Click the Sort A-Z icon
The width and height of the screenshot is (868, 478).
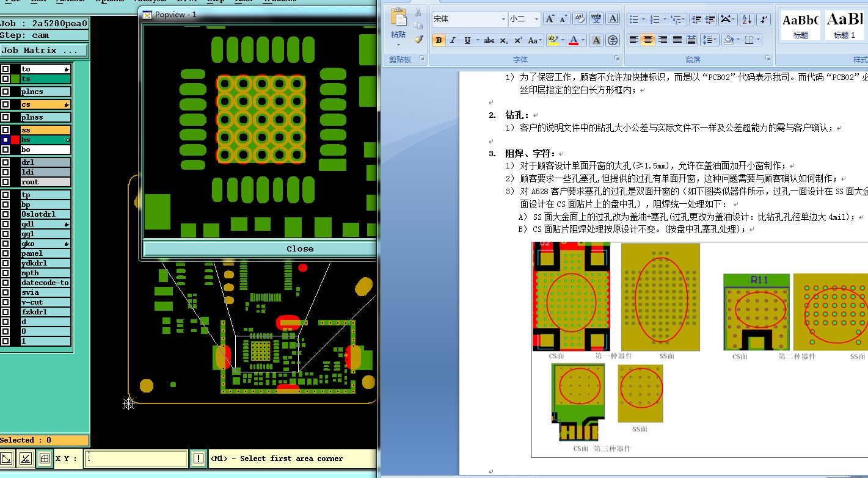pos(746,19)
